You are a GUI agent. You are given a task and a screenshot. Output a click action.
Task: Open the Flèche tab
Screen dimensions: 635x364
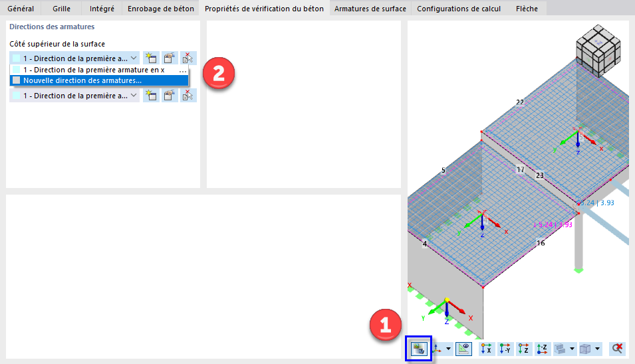click(527, 9)
